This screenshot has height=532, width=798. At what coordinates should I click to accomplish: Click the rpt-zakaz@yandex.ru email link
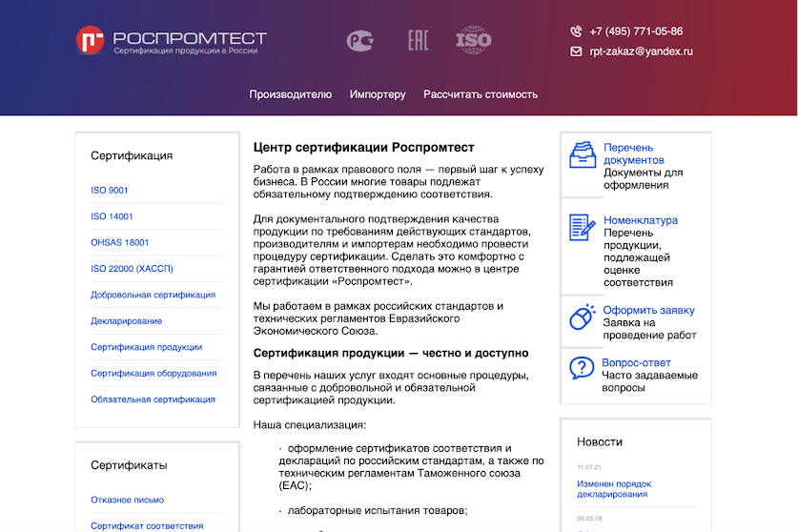click(642, 51)
